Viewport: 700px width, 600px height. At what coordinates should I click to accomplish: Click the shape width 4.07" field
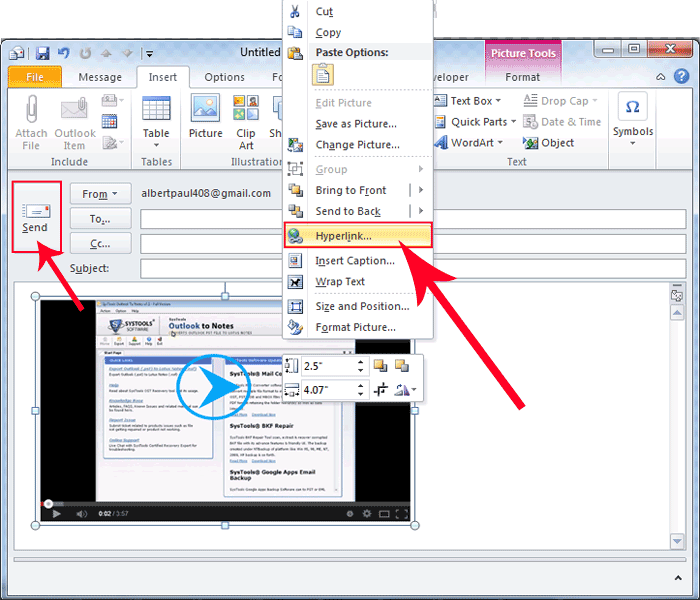click(328, 390)
